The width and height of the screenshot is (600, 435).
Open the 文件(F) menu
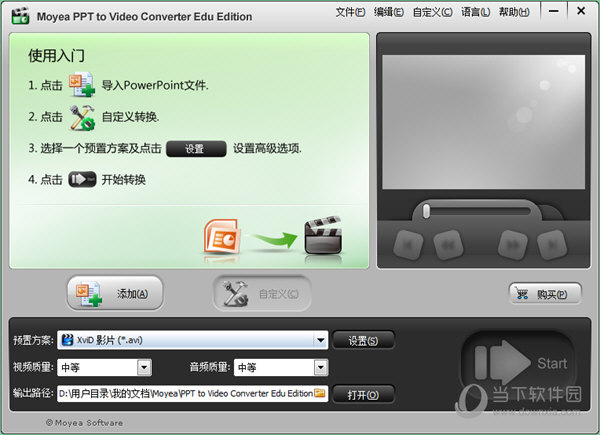350,12
